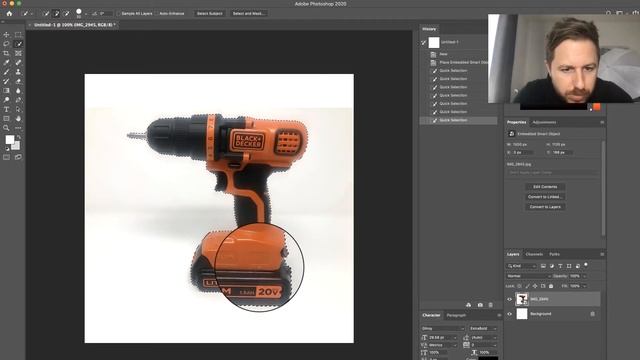The width and height of the screenshot is (640, 360).
Task: Click the Home icon in options bar
Action: tap(9, 13)
